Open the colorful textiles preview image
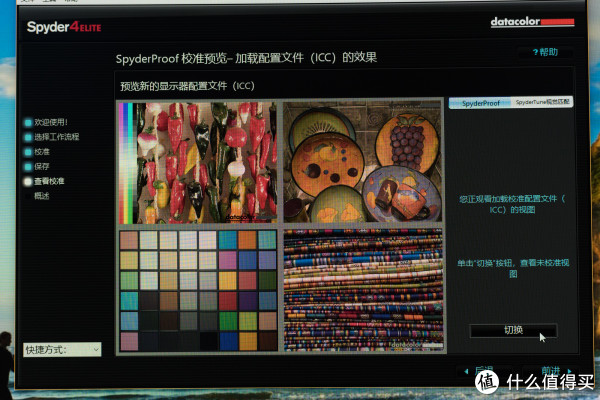The height and width of the screenshot is (400, 600). click(361, 290)
